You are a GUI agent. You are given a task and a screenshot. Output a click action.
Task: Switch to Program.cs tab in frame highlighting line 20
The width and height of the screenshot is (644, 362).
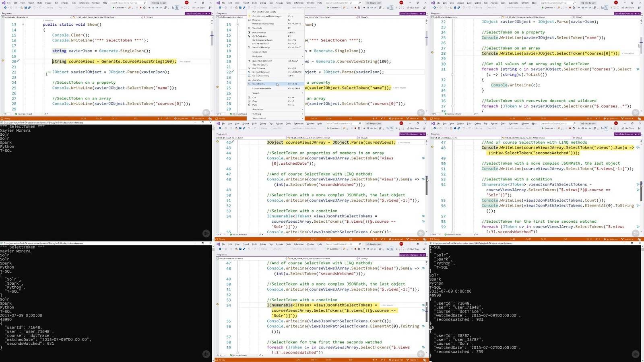coord(7,13)
